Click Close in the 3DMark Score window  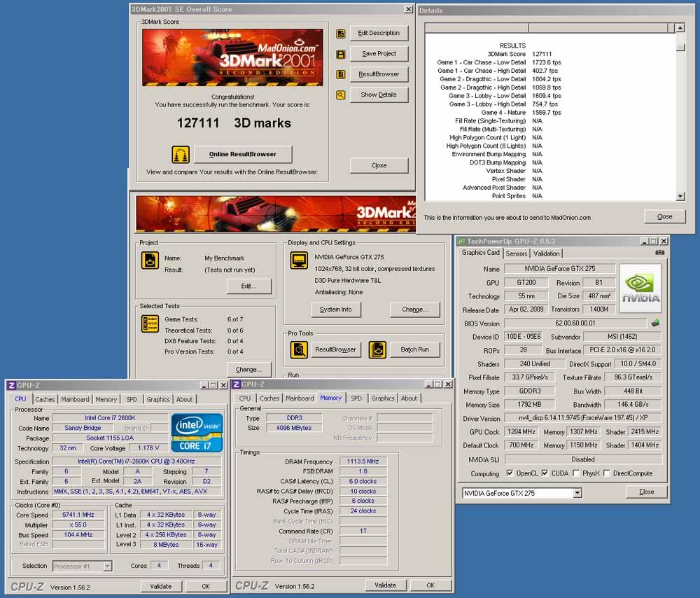379,165
